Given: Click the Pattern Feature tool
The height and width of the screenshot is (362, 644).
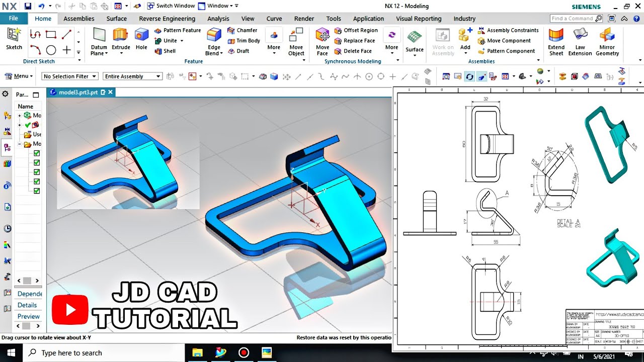Looking at the screenshot, I should pyautogui.click(x=177, y=30).
